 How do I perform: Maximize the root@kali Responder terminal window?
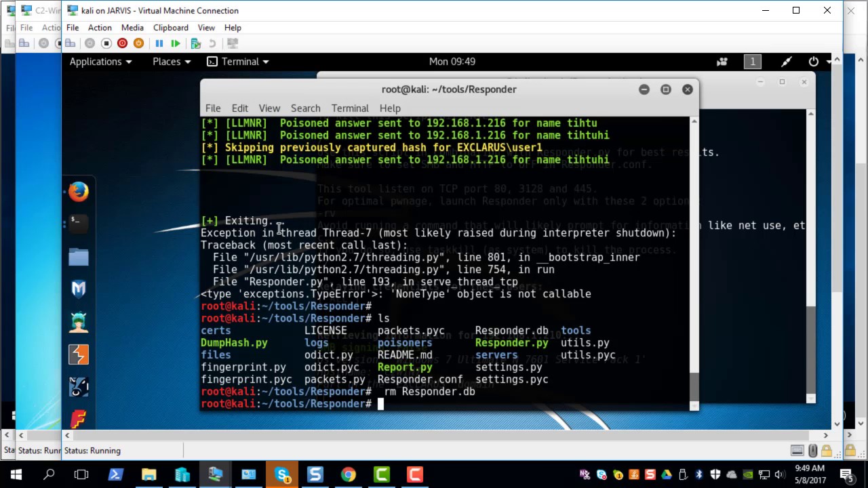pyautogui.click(x=666, y=89)
